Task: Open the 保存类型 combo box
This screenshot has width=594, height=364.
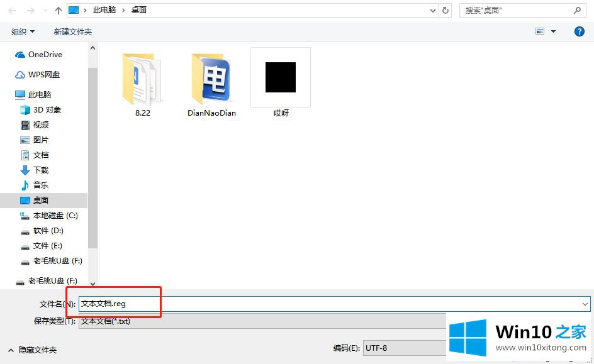Action: pos(262,321)
